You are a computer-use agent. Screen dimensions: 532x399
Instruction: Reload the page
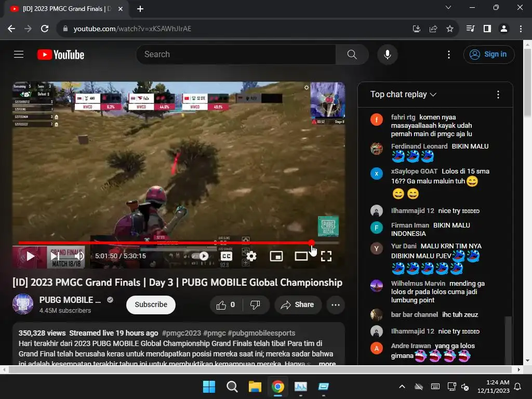tap(45, 29)
